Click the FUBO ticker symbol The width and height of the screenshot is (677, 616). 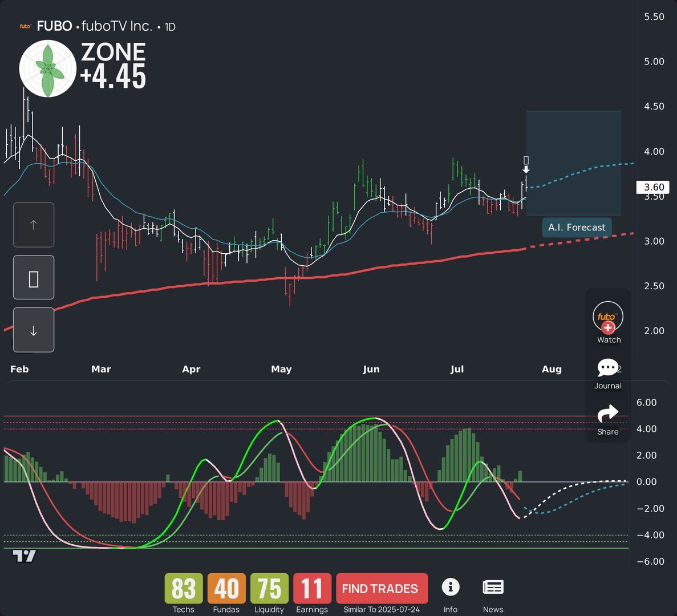coord(54,26)
